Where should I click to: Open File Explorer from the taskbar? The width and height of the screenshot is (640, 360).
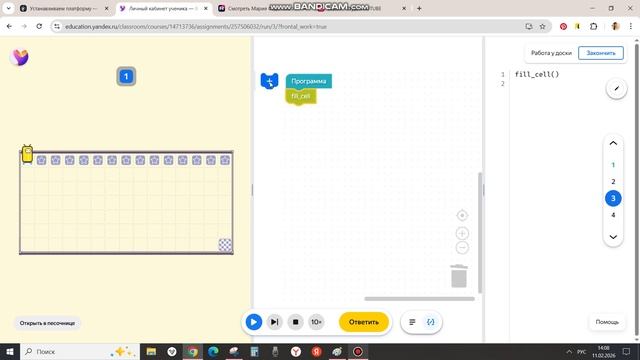click(x=151, y=351)
